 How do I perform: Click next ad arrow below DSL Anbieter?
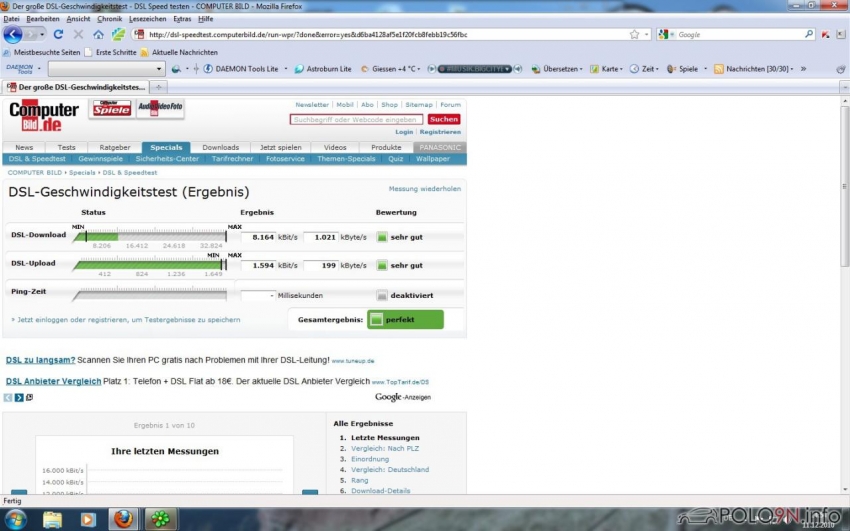19,397
